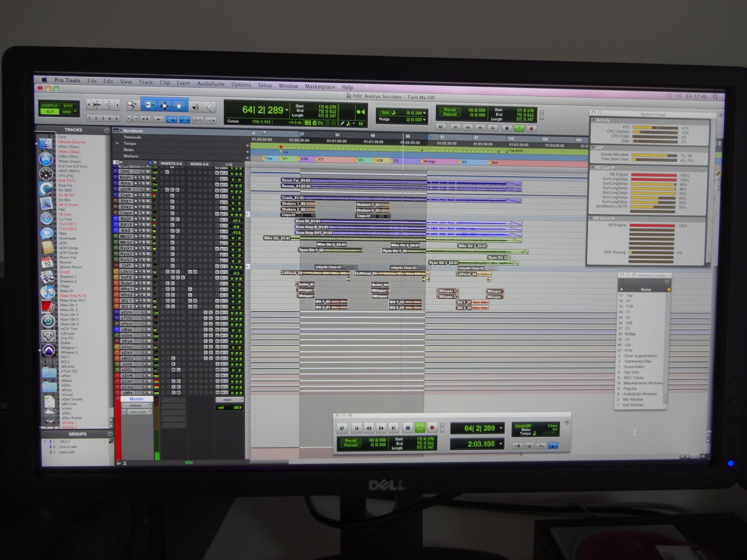This screenshot has width=747, height=560.
Task: Open the Tracks list dropdown menu
Action: click(x=106, y=130)
